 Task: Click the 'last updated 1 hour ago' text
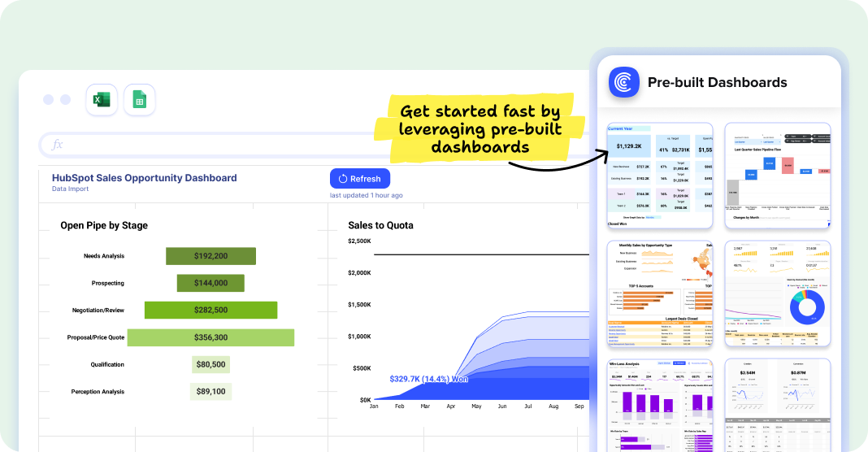367,196
